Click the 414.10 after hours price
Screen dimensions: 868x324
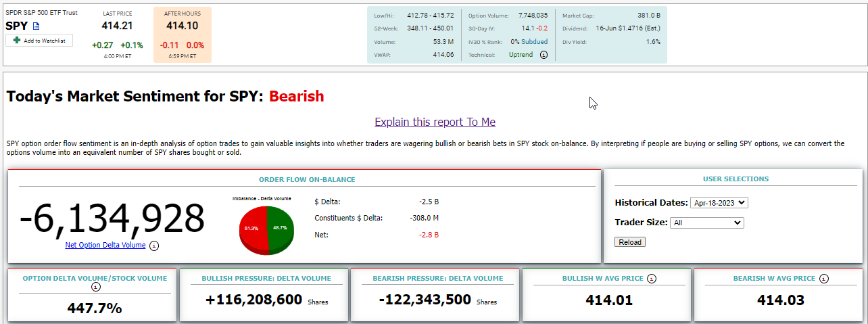tap(182, 26)
